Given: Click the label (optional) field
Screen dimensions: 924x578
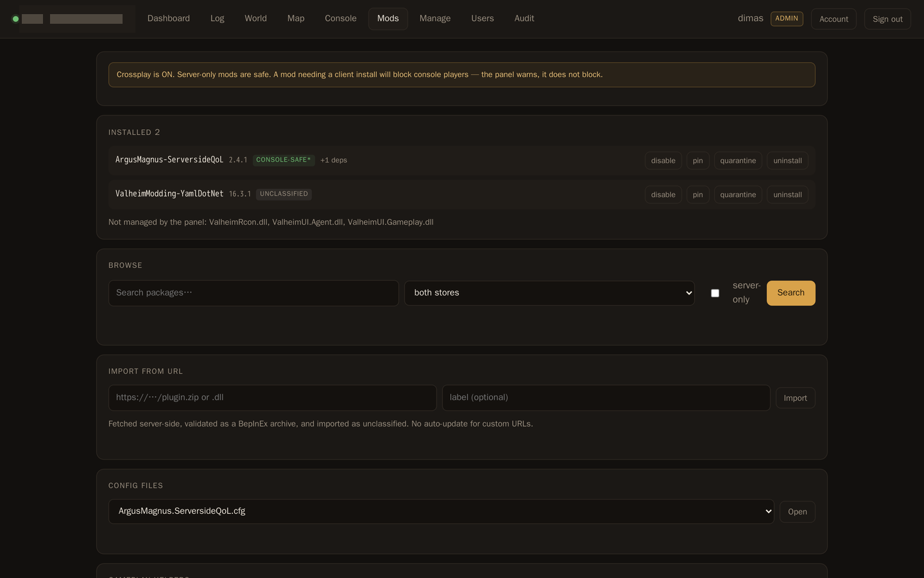Looking at the screenshot, I should [x=606, y=398].
